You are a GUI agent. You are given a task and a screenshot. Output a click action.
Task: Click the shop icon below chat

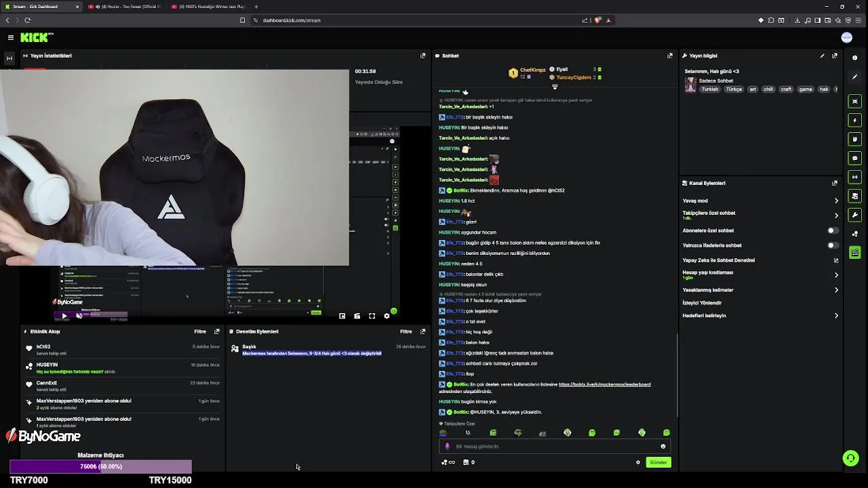[466, 462]
